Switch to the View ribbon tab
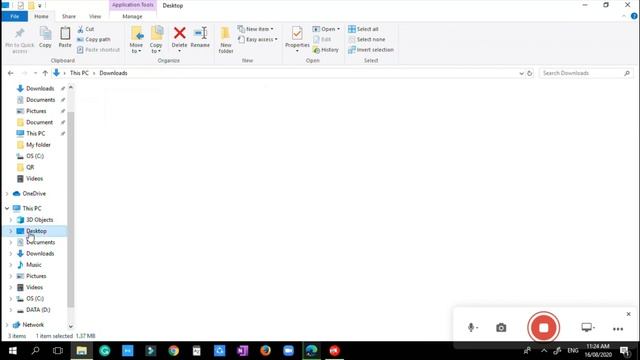 95,16
